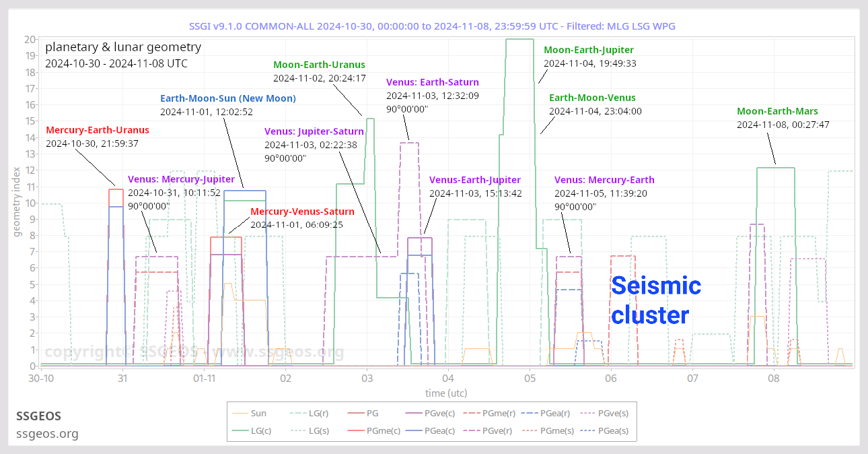The width and height of the screenshot is (868, 454).
Task: Toggle the LG(s) legend entry
Action: tap(296, 430)
